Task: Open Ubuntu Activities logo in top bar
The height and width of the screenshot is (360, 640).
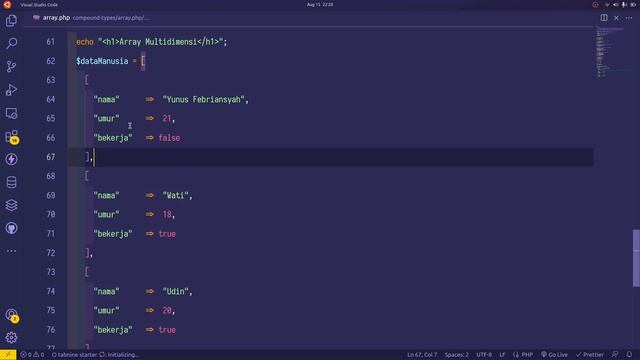Action: (7, 4)
